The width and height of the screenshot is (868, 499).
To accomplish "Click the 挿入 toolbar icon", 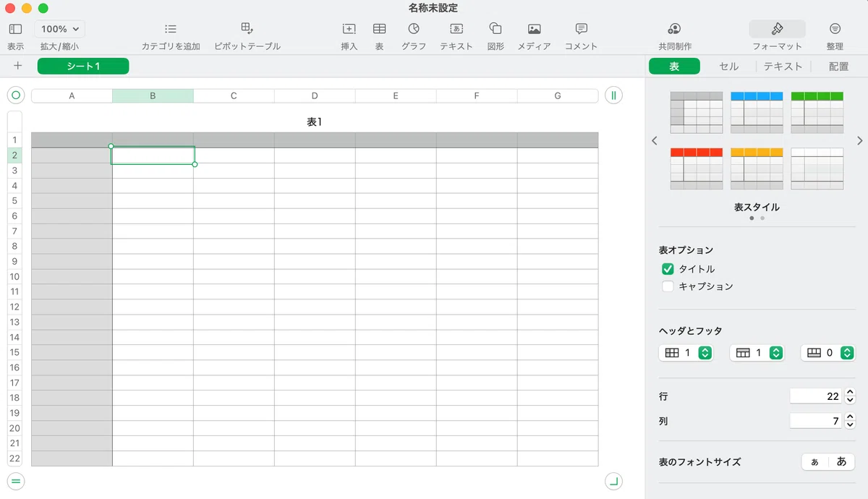I will (349, 29).
